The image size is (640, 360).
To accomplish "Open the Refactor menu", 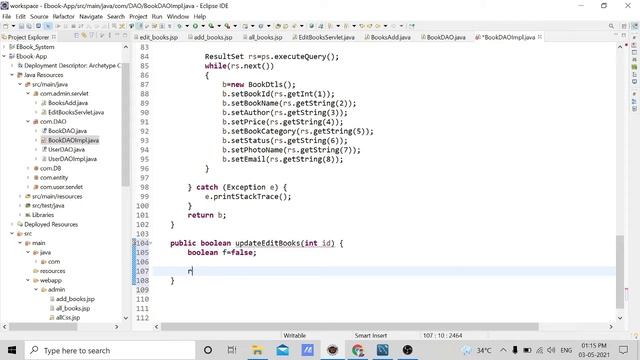I will (64, 16).
